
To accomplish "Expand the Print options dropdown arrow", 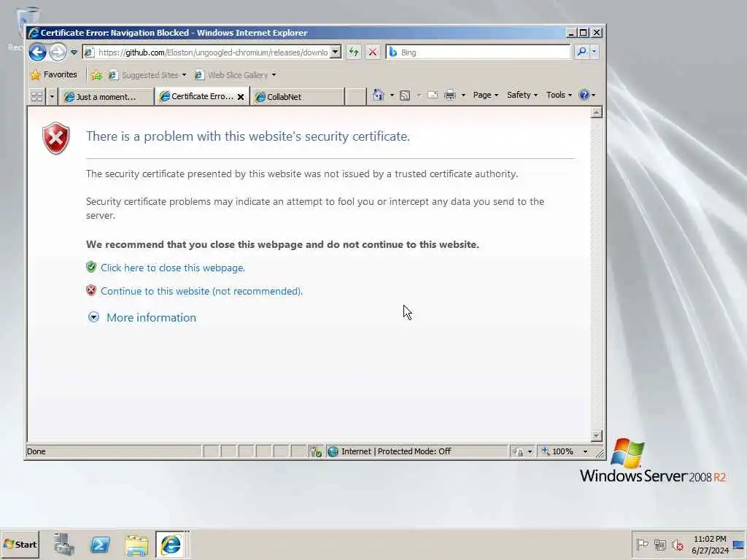I will [x=463, y=96].
